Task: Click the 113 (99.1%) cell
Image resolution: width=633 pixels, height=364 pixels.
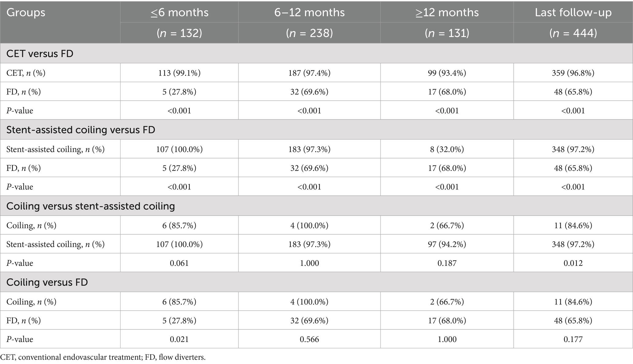Action: [179, 73]
